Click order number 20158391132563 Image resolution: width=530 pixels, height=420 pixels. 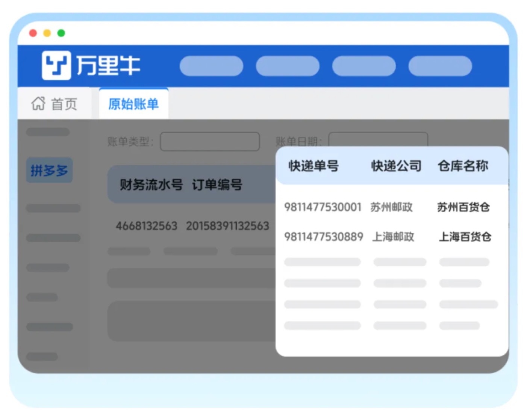click(x=227, y=226)
